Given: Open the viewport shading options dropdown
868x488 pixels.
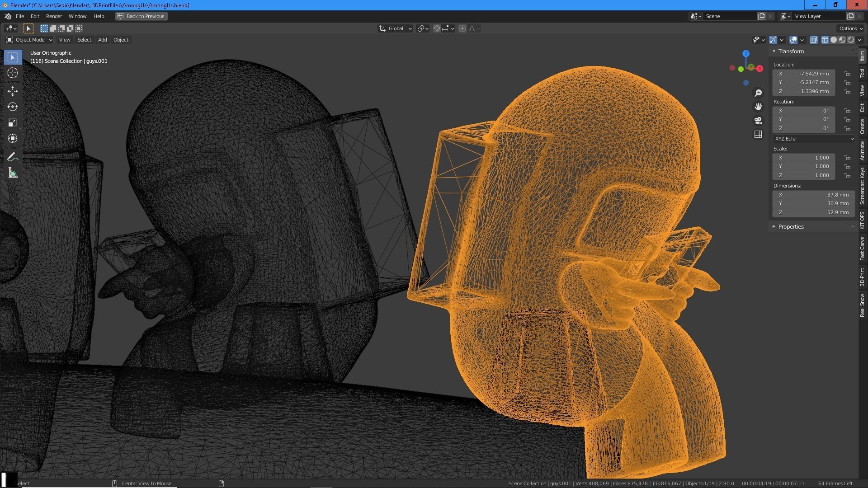Looking at the screenshot, I should click(x=859, y=40).
